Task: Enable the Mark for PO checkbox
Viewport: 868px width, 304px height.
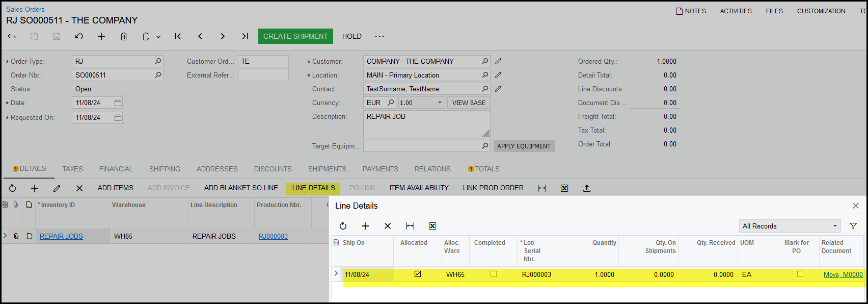Action: pyautogui.click(x=800, y=274)
